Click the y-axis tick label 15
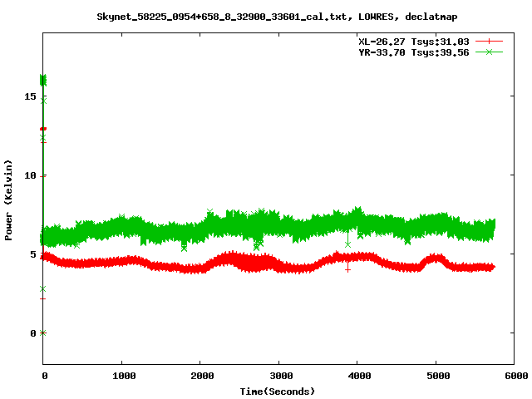This screenshot has height=399, width=532. tap(30, 96)
